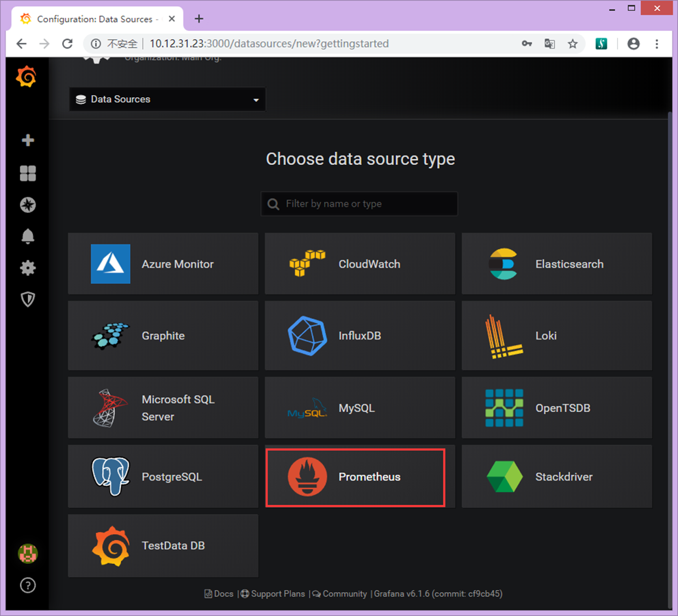Click the browser forward arrow
The width and height of the screenshot is (678, 616).
[x=44, y=44]
